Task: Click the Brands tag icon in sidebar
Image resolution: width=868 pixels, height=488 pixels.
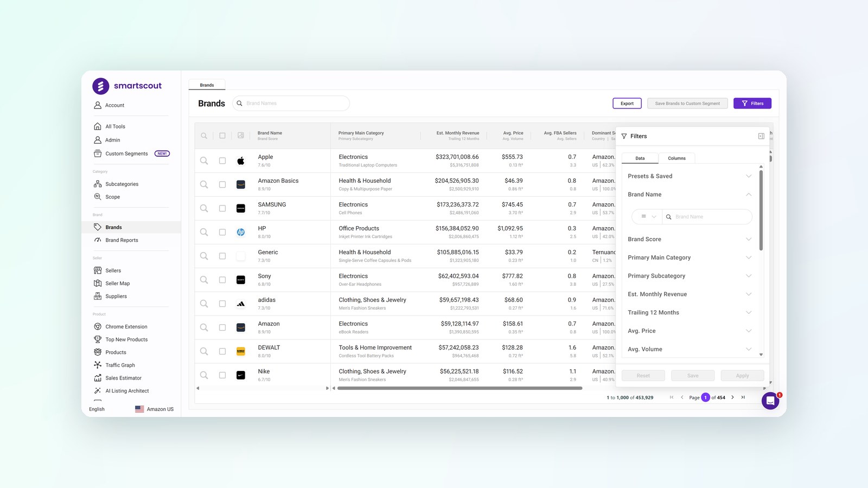Action: pyautogui.click(x=98, y=227)
